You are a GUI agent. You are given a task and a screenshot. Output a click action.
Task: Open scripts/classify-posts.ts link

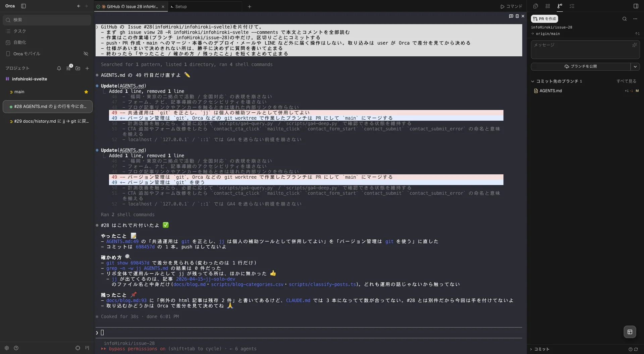[x=322, y=284]
